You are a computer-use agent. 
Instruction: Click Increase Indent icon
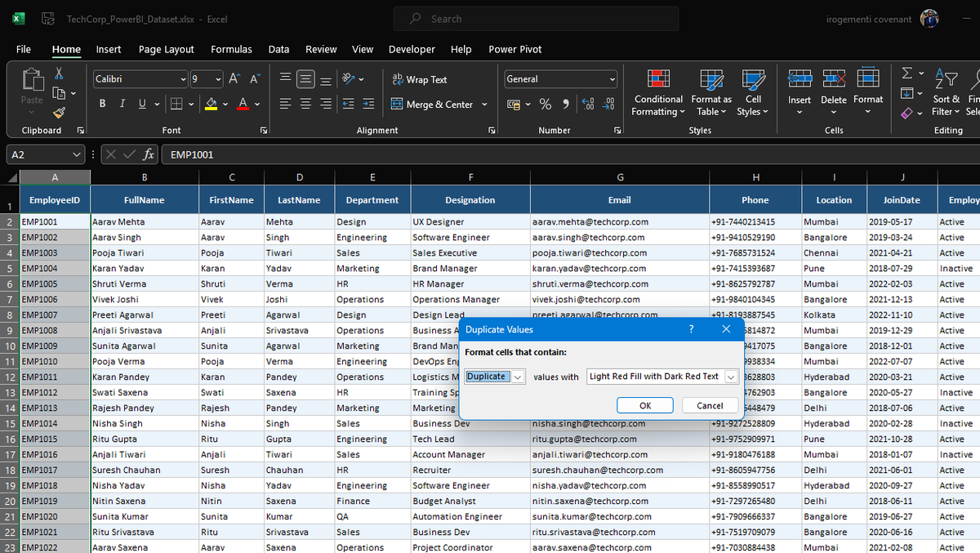(368, 104)
